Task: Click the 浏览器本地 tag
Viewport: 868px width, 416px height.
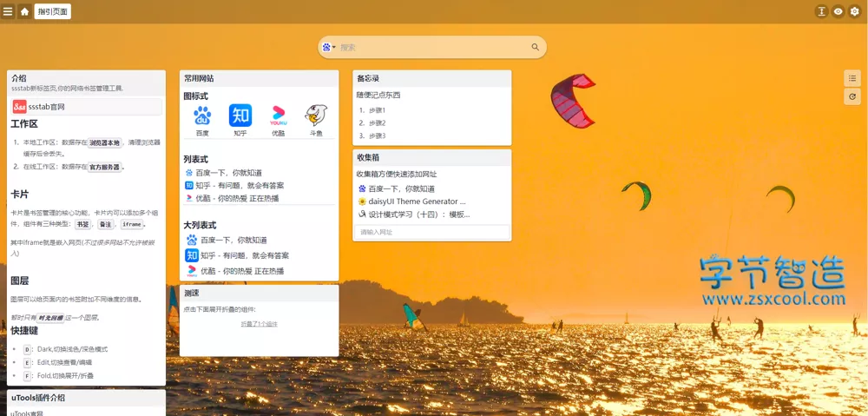Action: point(105,142)
